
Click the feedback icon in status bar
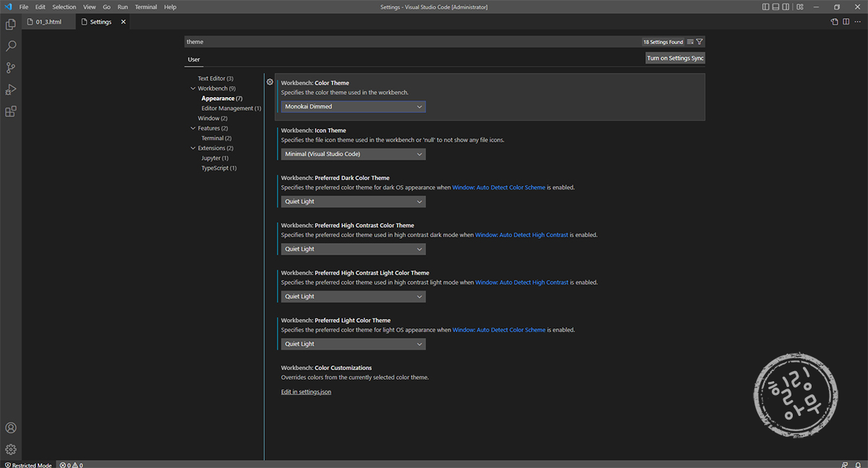[845, 464]
